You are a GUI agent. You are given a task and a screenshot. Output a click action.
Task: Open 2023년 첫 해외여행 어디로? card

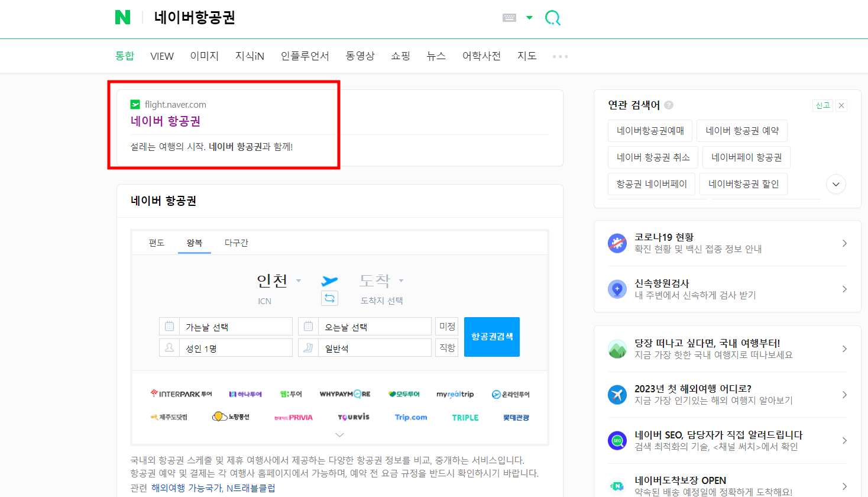point(727,395)
